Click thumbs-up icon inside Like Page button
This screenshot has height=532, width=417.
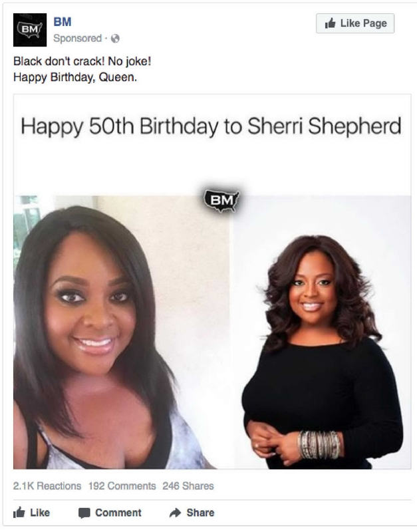coord(330,23)
